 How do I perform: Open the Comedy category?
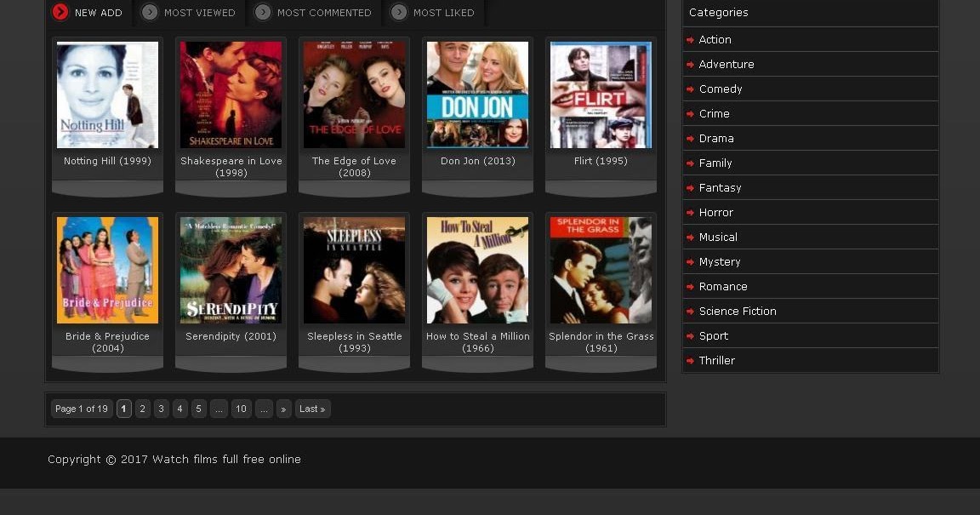coord(721,89)
